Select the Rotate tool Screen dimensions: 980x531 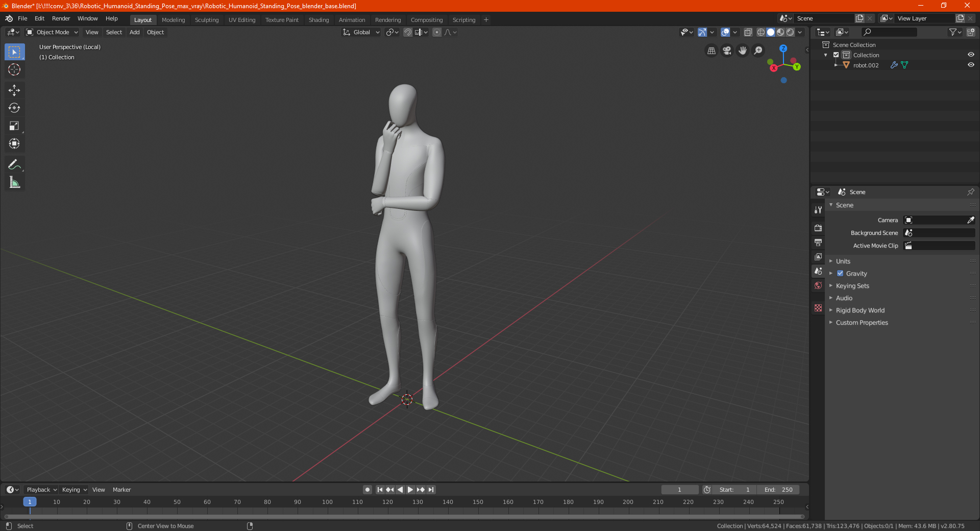(14, 108)
